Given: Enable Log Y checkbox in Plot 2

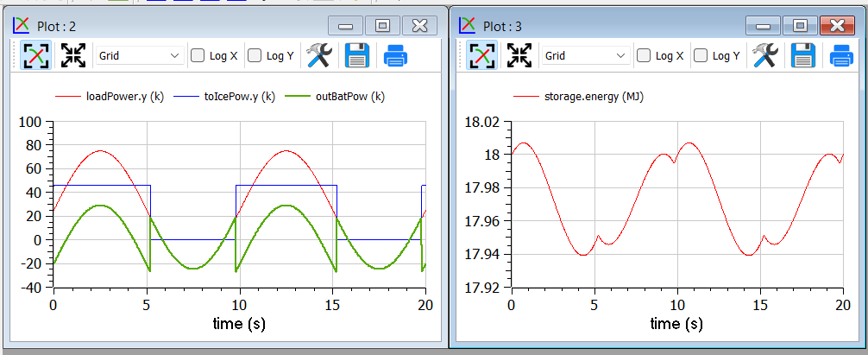Looking at the screenshot, I should pos(255,56).
